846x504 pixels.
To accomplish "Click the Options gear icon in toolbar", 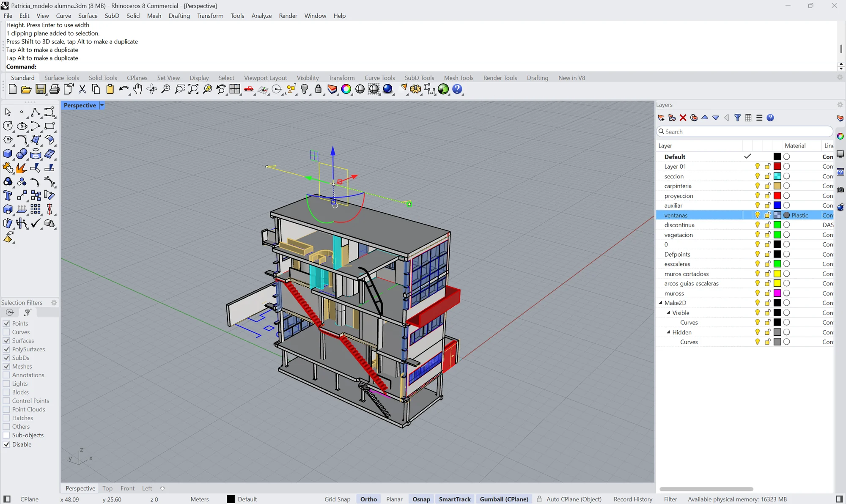I will pyautogui.click(x=415, y=89).
